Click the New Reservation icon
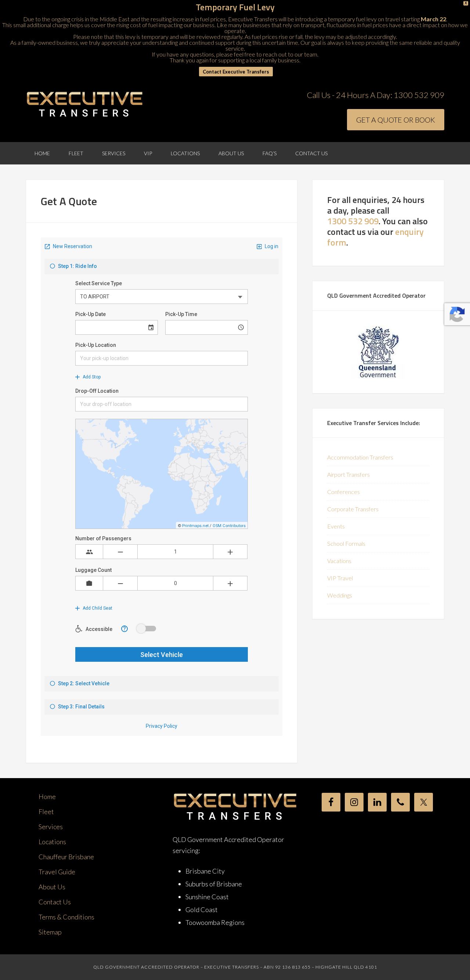 coord(47,247)
